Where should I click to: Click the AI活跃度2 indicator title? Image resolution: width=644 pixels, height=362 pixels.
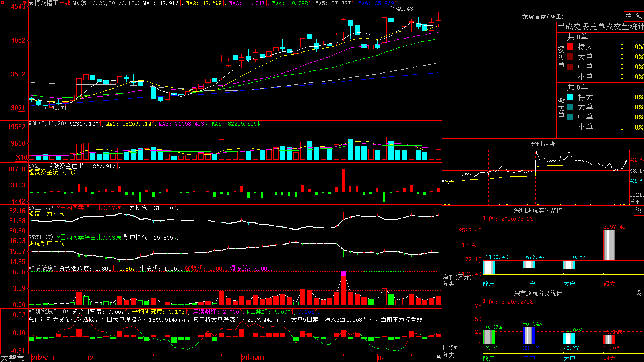pos(43,268)
